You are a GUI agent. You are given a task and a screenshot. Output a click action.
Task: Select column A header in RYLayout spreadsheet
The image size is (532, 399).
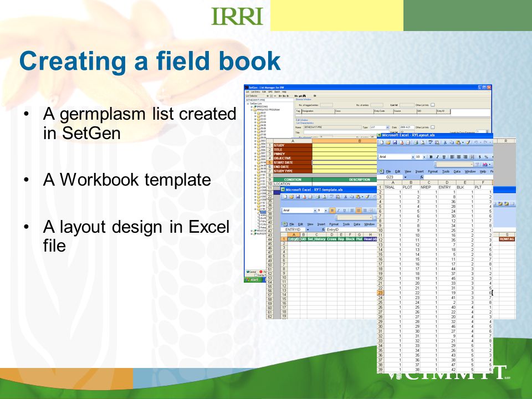pyautogui.click(x=393, y=182)
